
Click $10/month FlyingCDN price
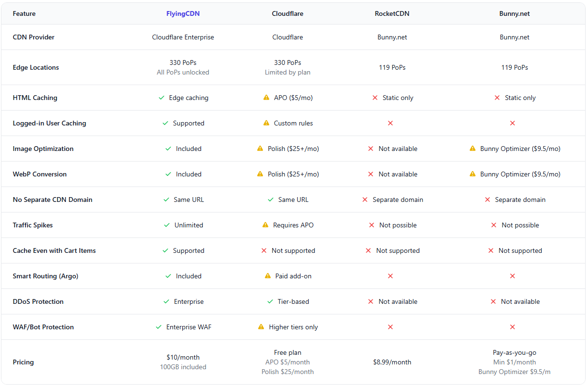coord(183,357)
